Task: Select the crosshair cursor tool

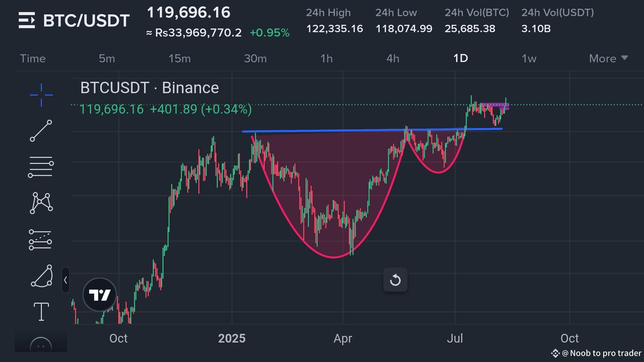Action: (41, 95)
